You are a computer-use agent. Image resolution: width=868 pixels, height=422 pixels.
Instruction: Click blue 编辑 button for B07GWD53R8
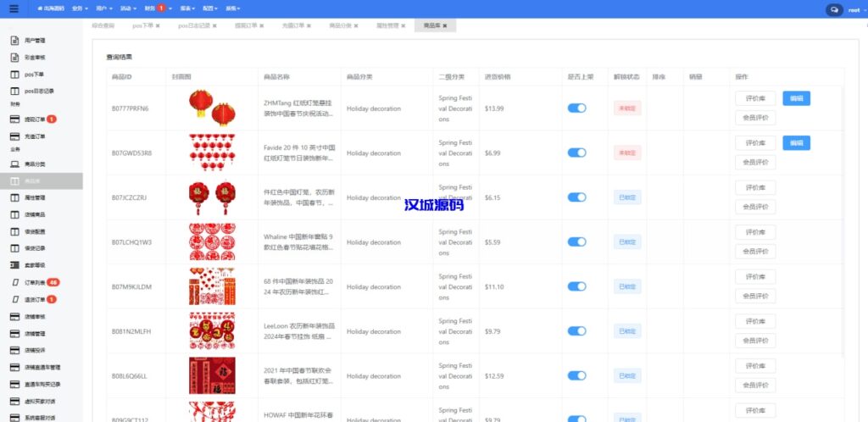796,142
